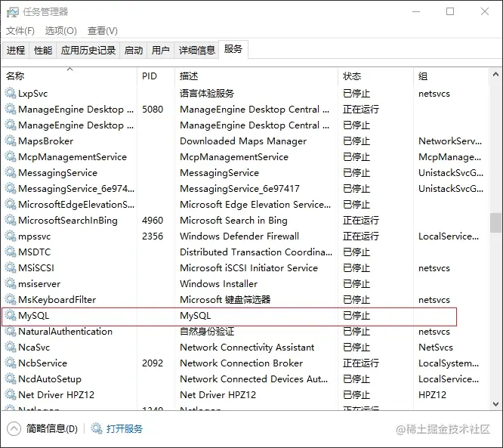
Task: Click the 打开服务 link
Action: point(125,428)
